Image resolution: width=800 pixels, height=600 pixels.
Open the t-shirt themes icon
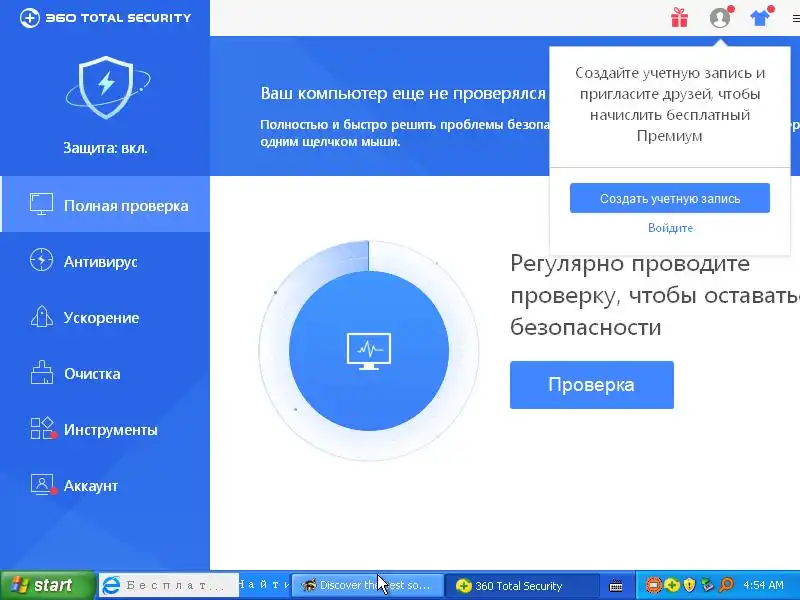tap(760, 18)
